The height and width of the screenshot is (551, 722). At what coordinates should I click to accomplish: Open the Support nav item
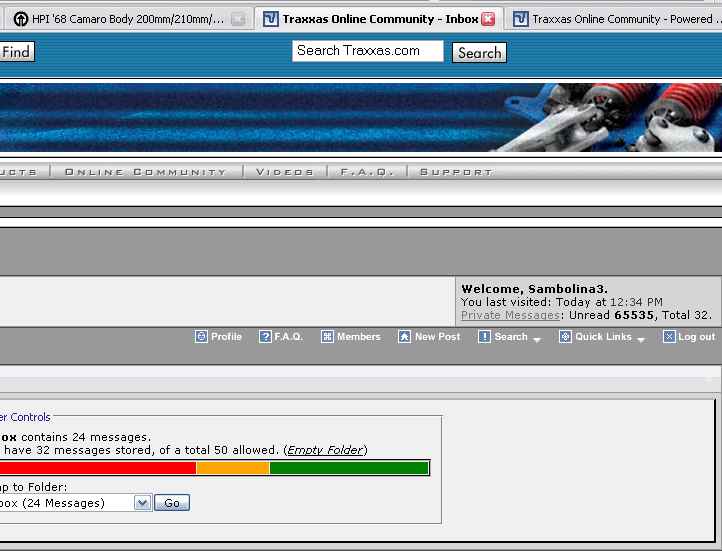pyautogui.click(x=456, y=172)
